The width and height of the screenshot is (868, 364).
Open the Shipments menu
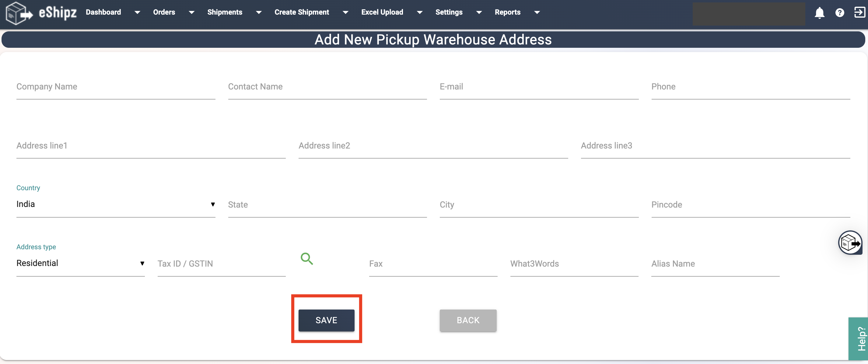pos(225,12)
